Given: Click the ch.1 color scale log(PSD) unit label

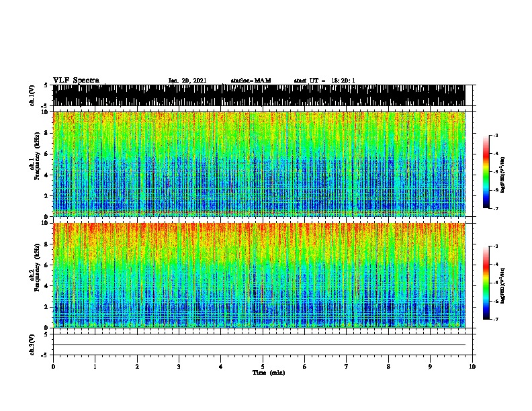Looking at the screenshot, I should 502,175.
